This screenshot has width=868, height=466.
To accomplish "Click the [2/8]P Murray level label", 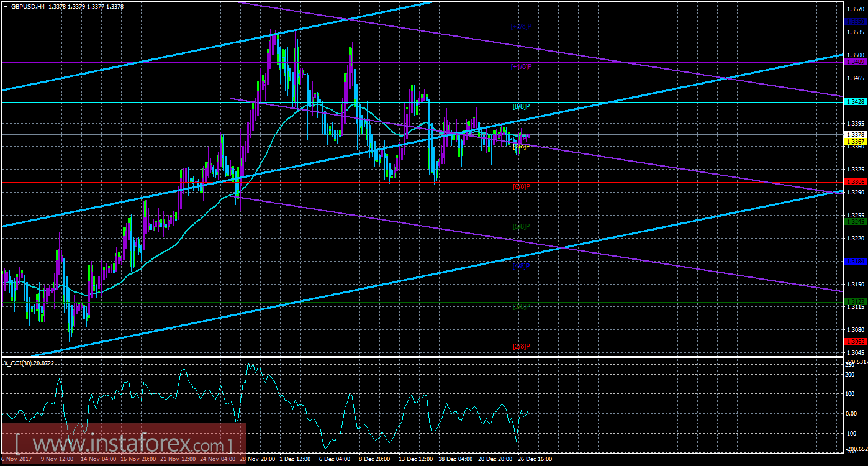I will (x=520, y=346).
